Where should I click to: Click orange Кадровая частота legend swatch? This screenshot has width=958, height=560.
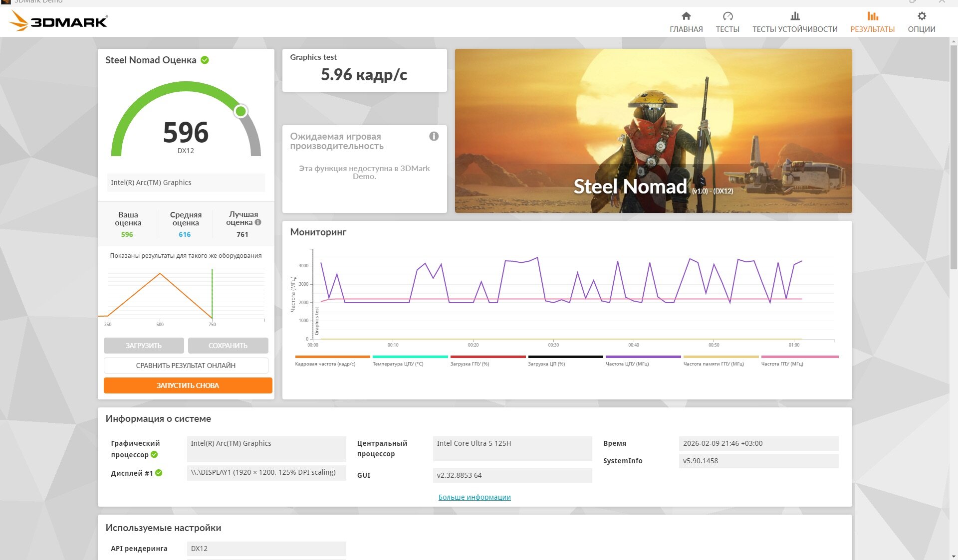click(332, 357)
